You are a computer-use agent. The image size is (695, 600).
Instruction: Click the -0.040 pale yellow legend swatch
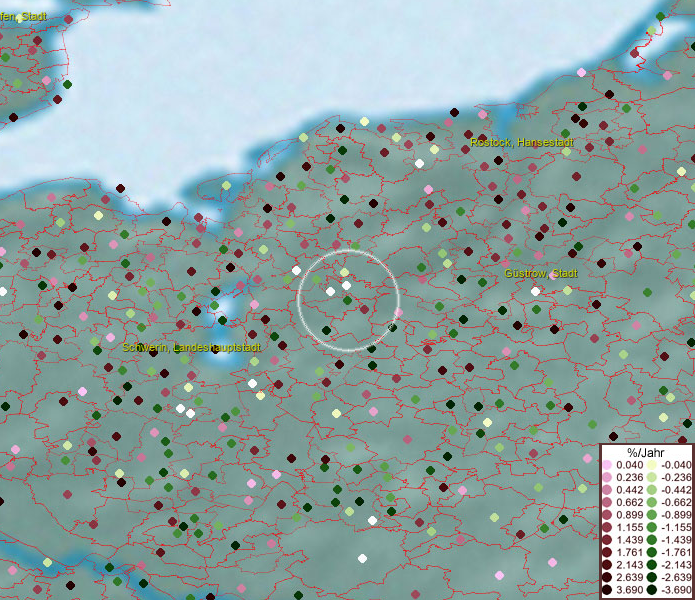pyautogui.click(x=651, y=465)
